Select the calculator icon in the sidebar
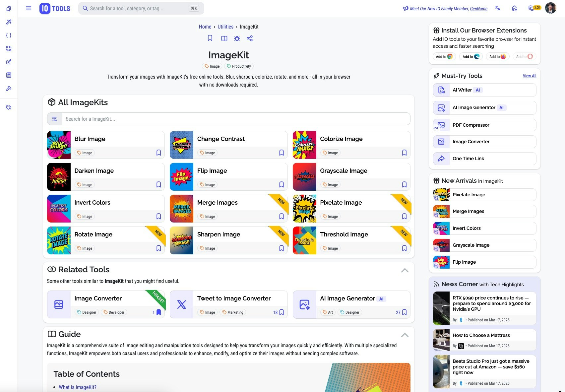 [x=9, y=75]
